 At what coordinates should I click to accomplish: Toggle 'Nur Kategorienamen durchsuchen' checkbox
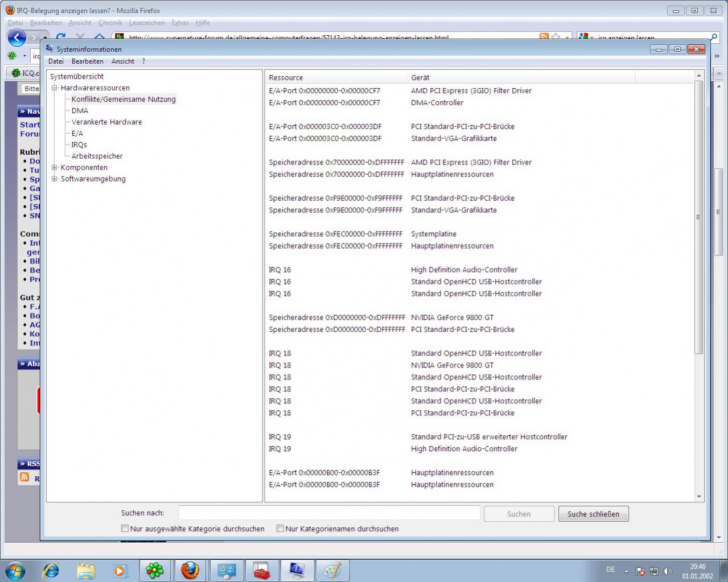click(x=280, y=529)
